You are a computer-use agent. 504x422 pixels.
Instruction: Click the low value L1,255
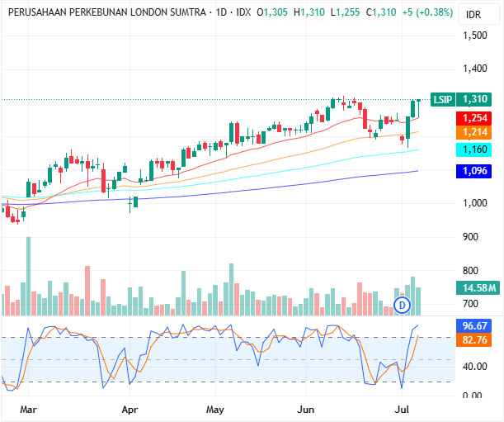coord(346,12)
